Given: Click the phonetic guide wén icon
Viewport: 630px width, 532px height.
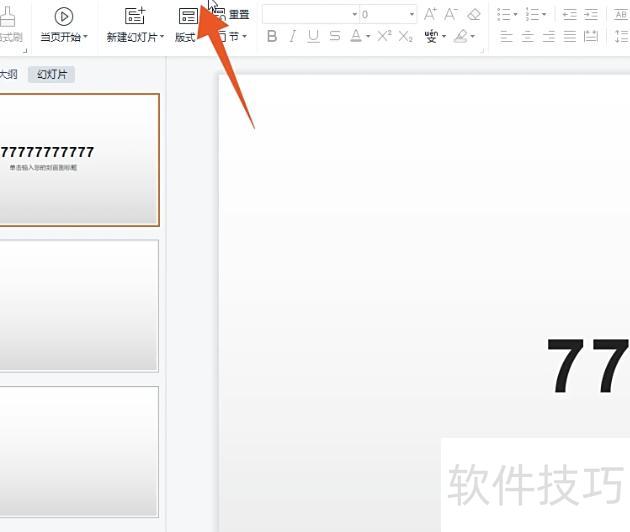Looking at the screenshot, I should point(432,36).
